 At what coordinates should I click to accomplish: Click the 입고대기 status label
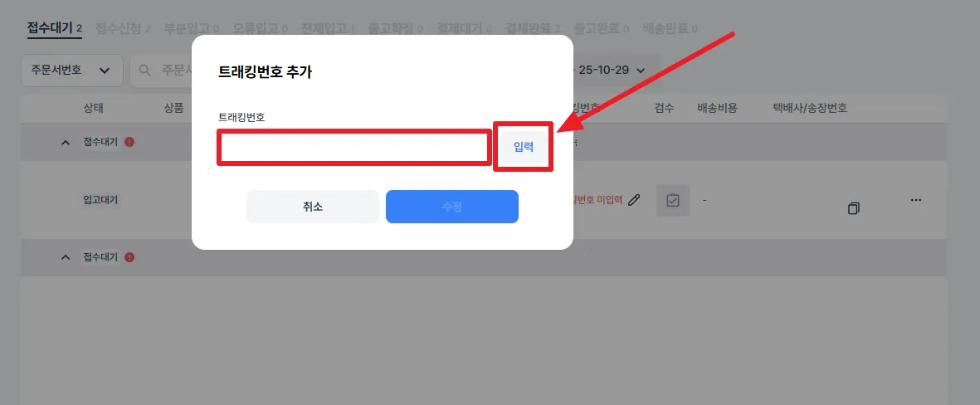click(100, 200)
